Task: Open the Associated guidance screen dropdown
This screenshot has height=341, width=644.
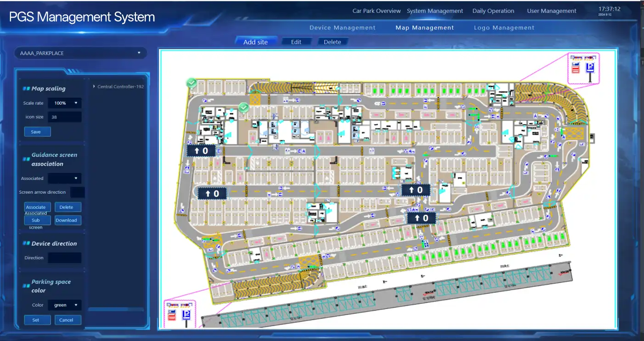Action: 65,179
